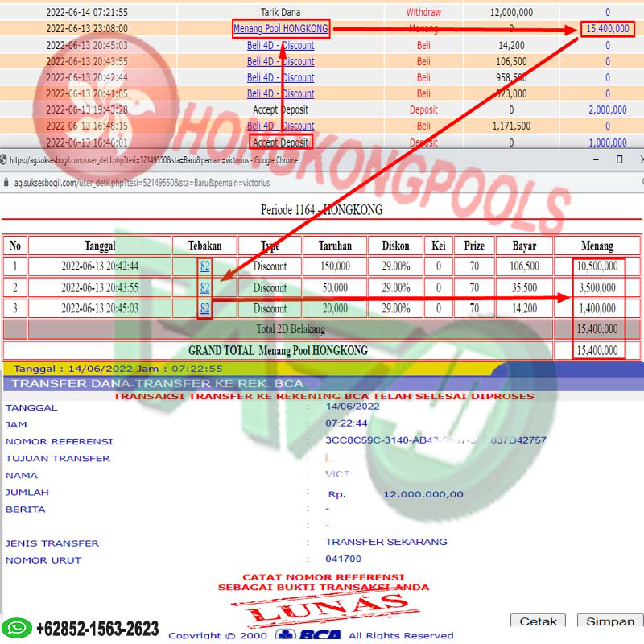The width and height of the screenshot is (644, 644).
Task: Click the BCA logo in footer
Action: 308,635
